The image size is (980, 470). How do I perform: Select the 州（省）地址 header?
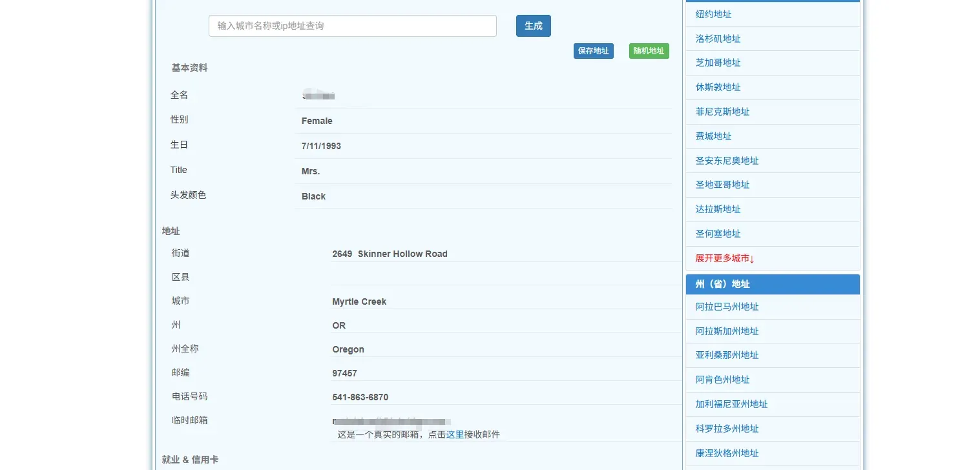773,284
